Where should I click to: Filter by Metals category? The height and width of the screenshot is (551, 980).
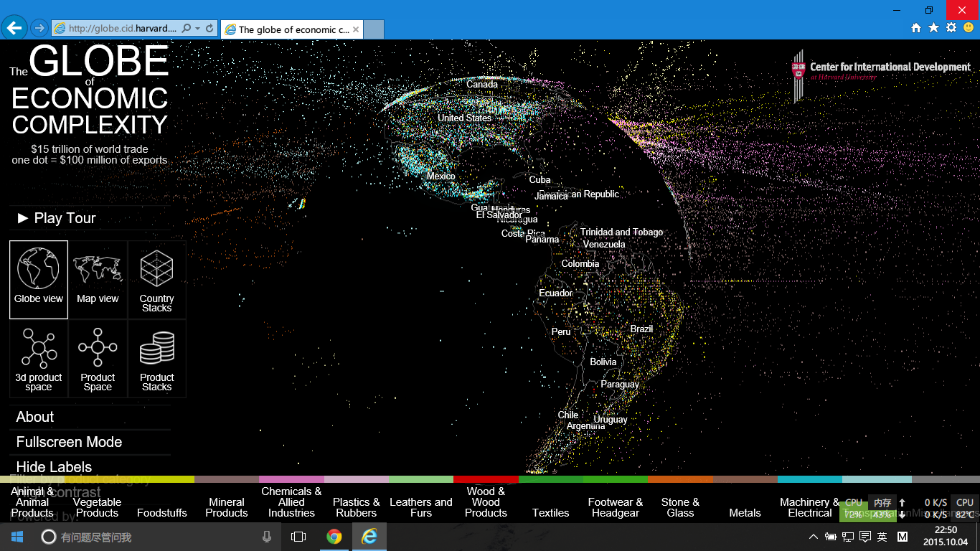coord(745,513)
